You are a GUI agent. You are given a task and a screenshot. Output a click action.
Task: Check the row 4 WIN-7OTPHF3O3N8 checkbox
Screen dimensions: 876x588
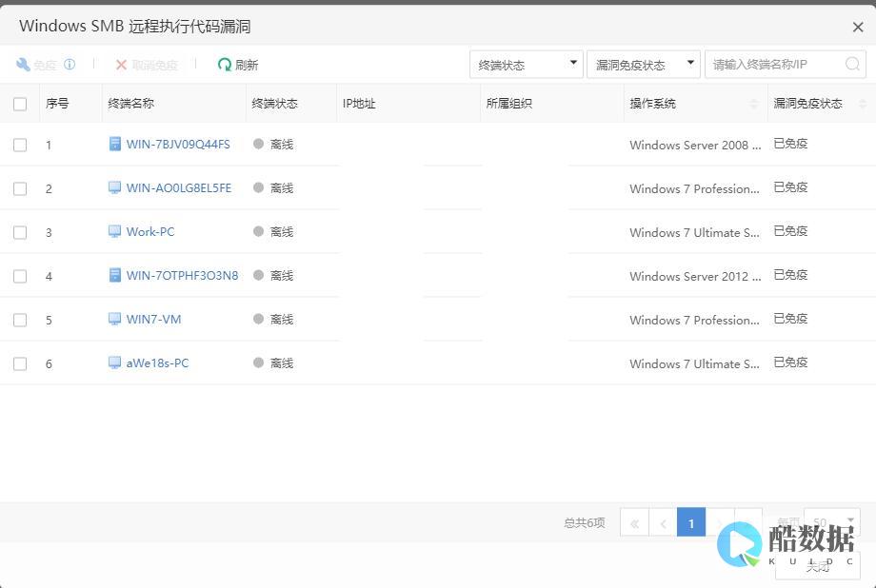click(x=20, y=277)
